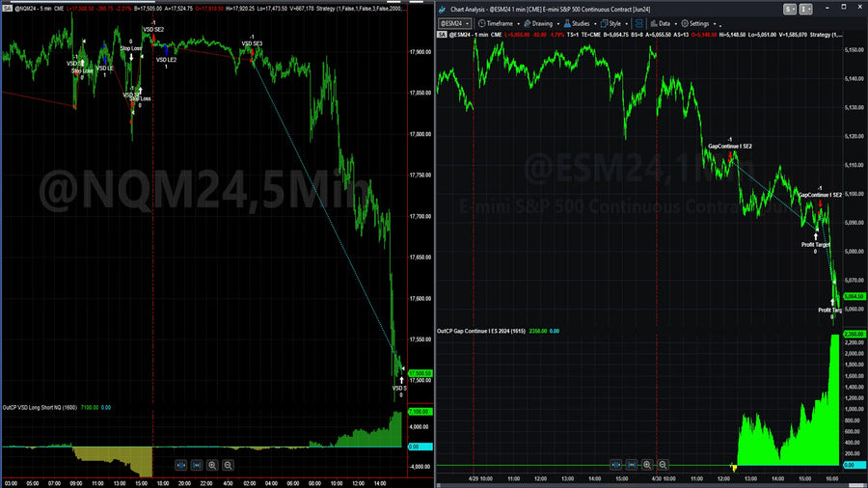Zoom in on the ESM24 chart
868x488 pixels.
(646, 465)
